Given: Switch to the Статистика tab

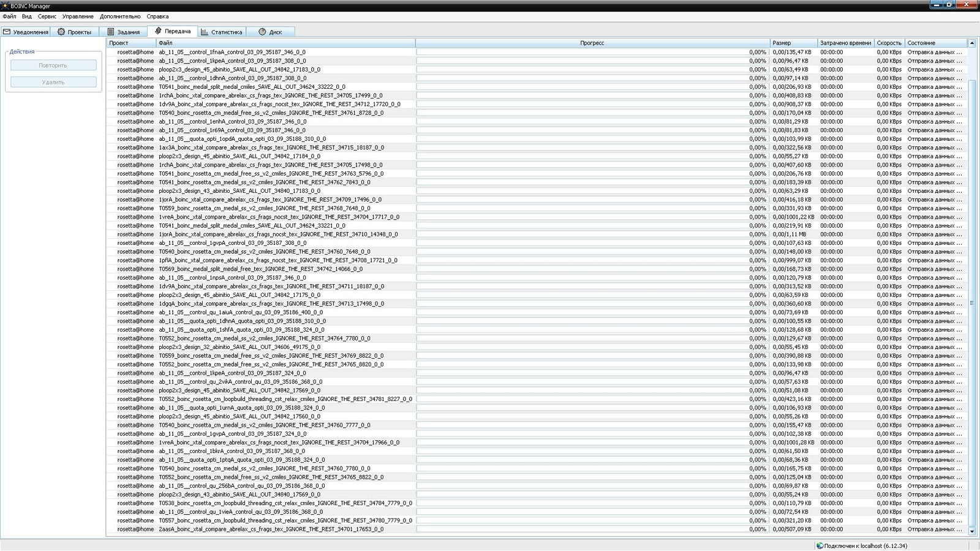Looking at the screenshot, I should click(x=222, y=32).
